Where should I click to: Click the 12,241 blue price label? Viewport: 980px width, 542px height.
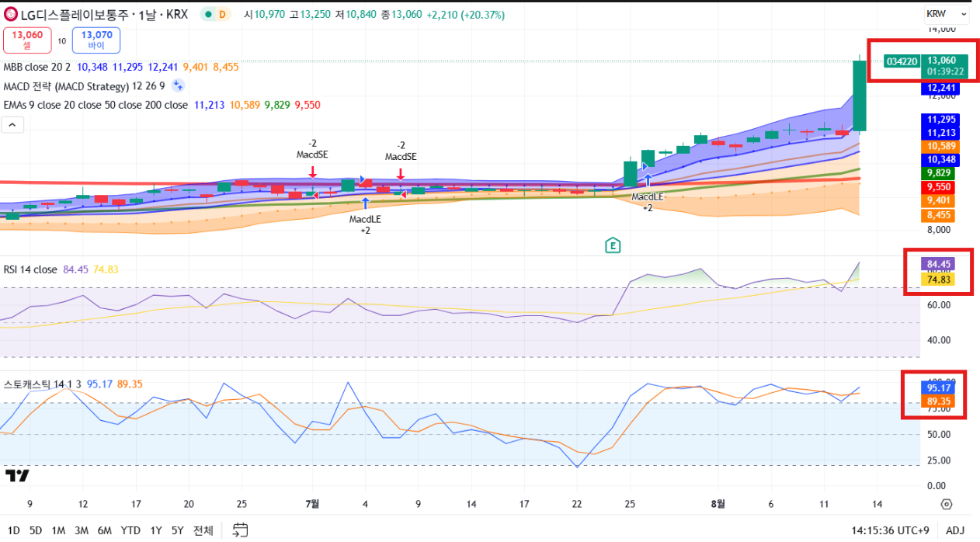[x=941, y=88]
